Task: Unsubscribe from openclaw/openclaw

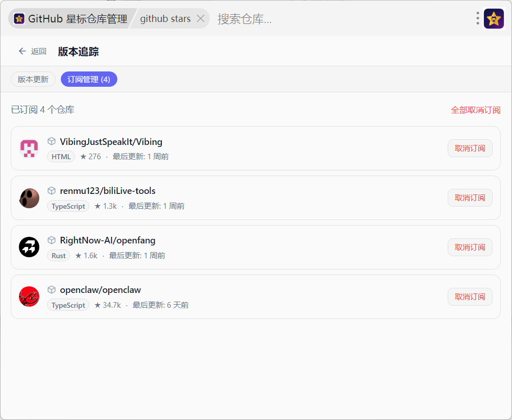Action: 470,297
